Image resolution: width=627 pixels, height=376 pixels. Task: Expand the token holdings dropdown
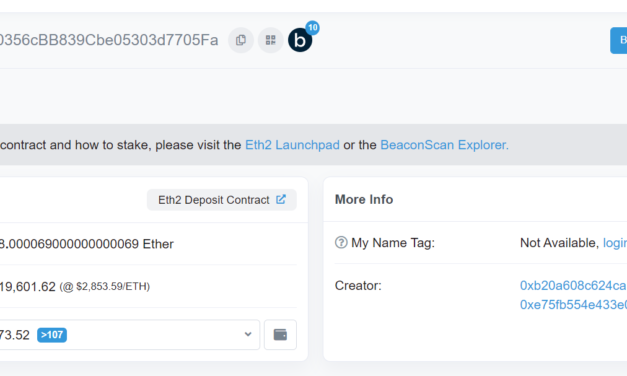click(129, 334)
